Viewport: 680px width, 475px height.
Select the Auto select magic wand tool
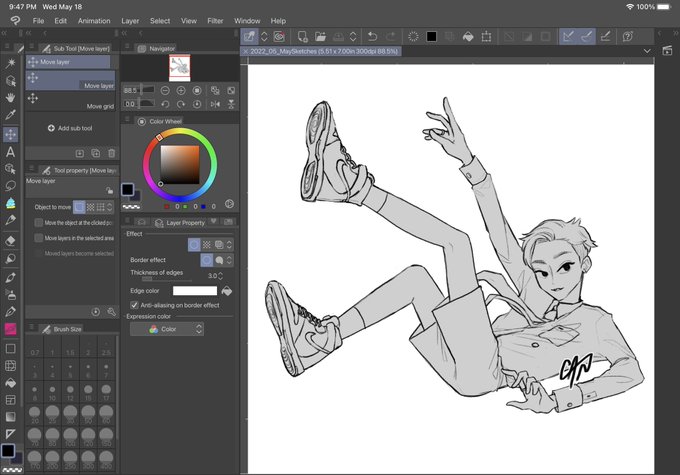10,63
